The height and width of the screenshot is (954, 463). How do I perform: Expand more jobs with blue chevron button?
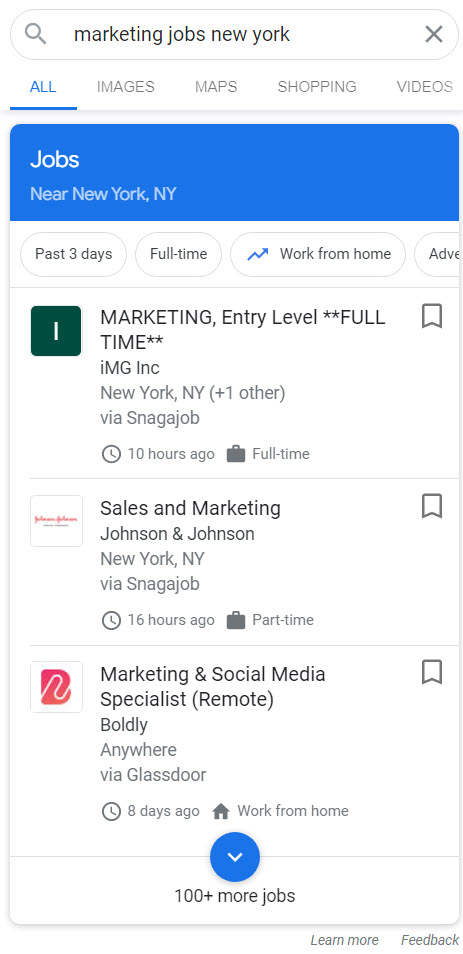coord(235,857)
